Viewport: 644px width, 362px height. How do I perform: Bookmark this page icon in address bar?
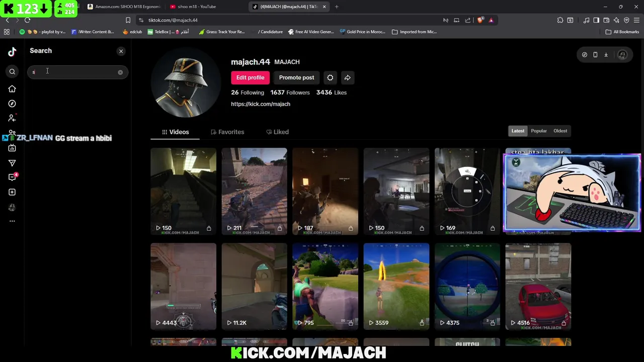[128, 20]
